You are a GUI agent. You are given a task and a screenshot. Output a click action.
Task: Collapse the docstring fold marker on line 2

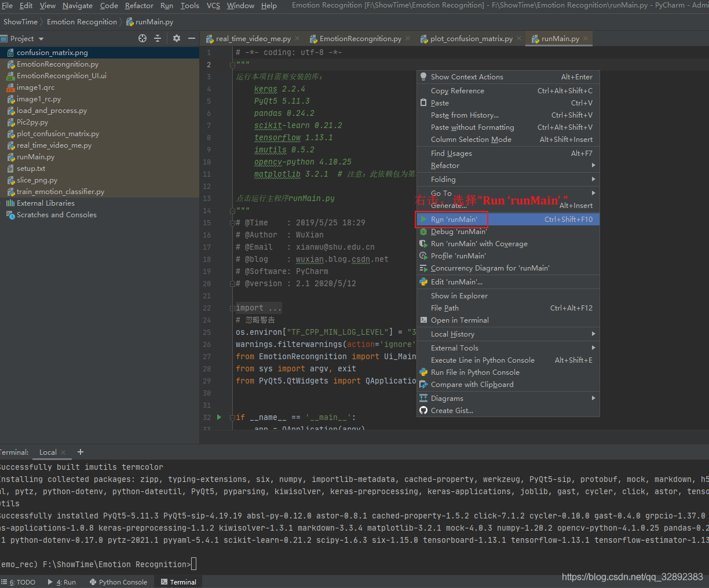(x=232, y=64)
